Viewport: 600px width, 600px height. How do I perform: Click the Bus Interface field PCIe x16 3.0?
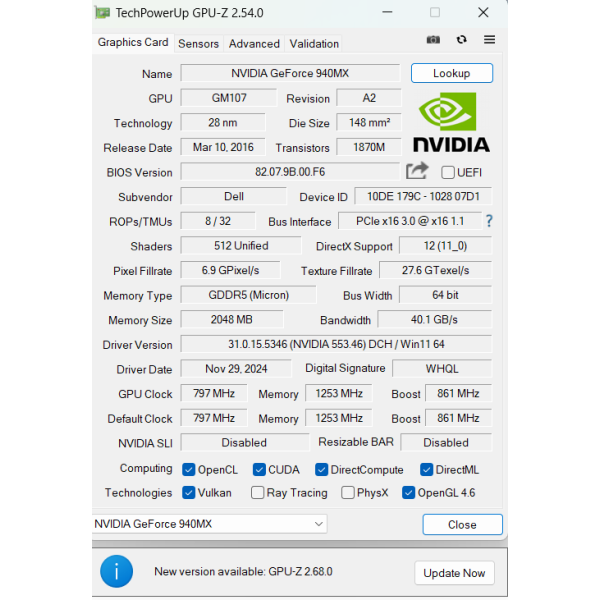[x=410, y=221]
